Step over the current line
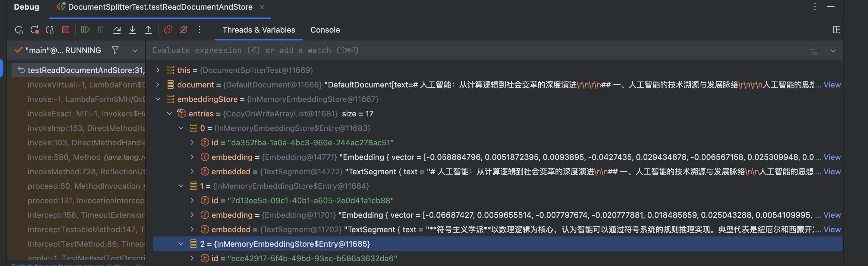This screenshot has width=868, height=266. 117,30
